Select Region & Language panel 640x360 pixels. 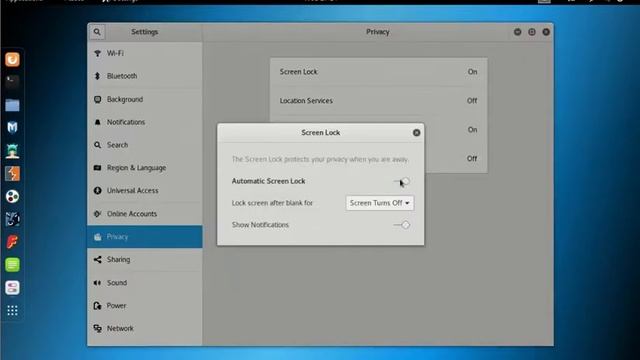coord(145,168)
